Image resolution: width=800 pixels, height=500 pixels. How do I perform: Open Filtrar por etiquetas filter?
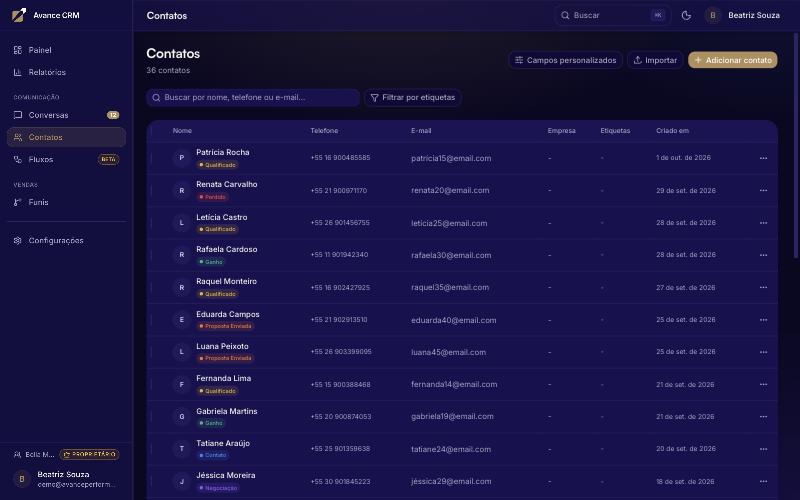413,97
